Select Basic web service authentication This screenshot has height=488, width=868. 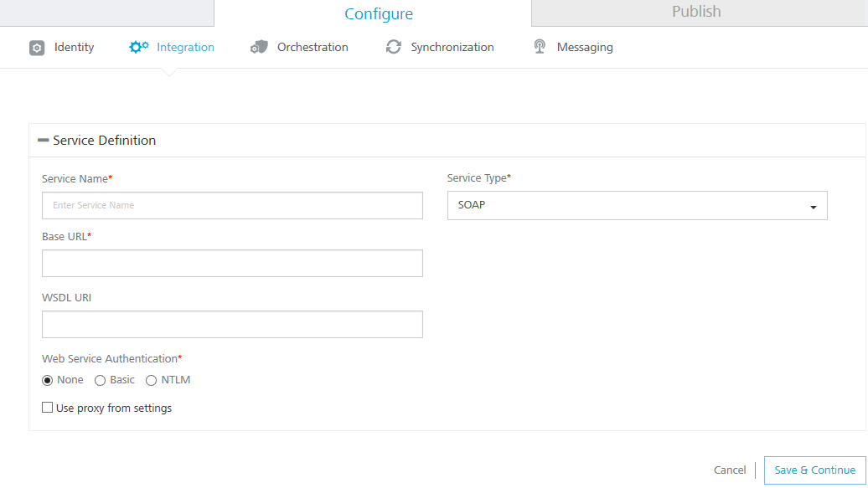tap(101, 380)
